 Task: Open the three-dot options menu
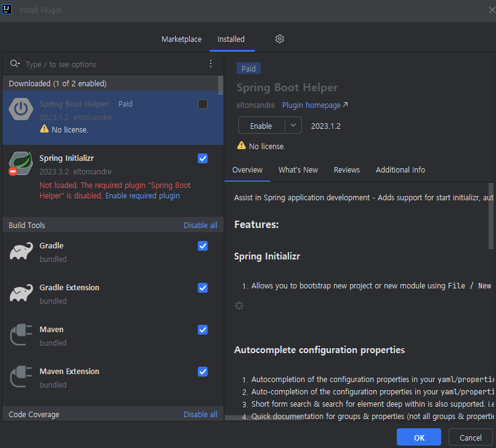point(211,63)
